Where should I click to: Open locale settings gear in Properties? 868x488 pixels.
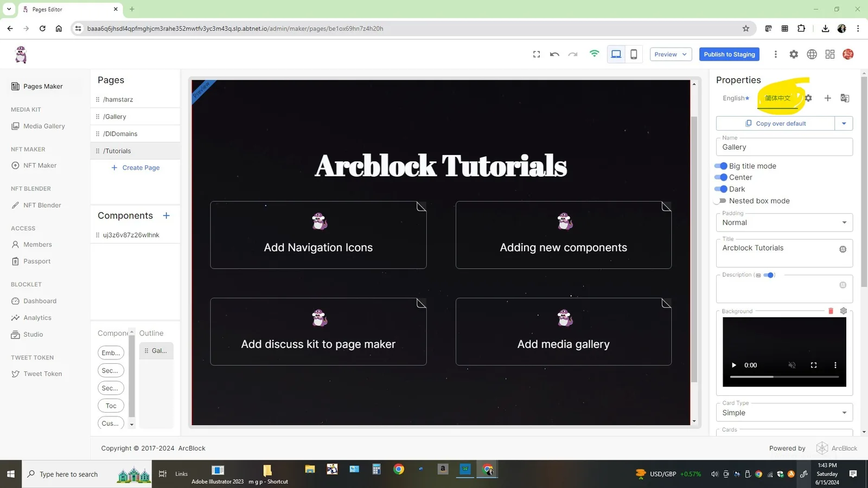click(808, 98)
